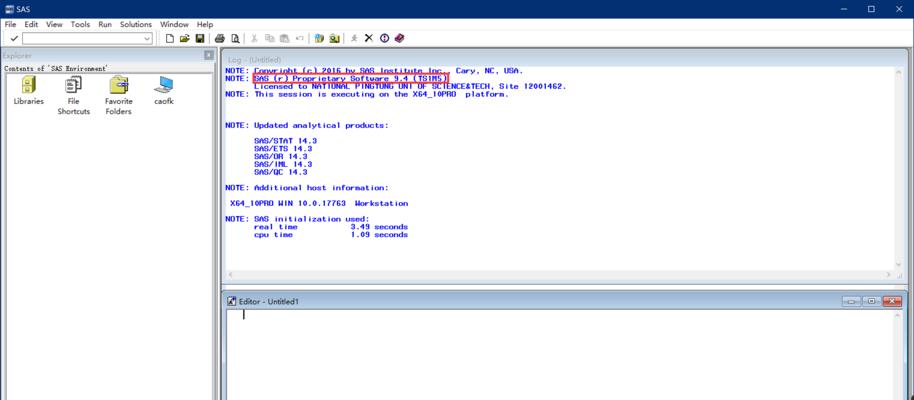The image size is (914, 400).
Task: Click the SAS/IML 14.3 log line
Action: point(283,164)
